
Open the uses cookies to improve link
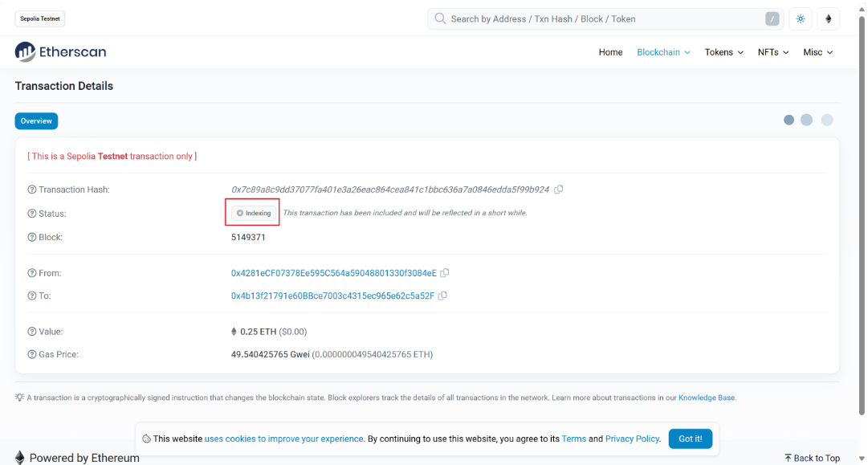click(284, 438)
